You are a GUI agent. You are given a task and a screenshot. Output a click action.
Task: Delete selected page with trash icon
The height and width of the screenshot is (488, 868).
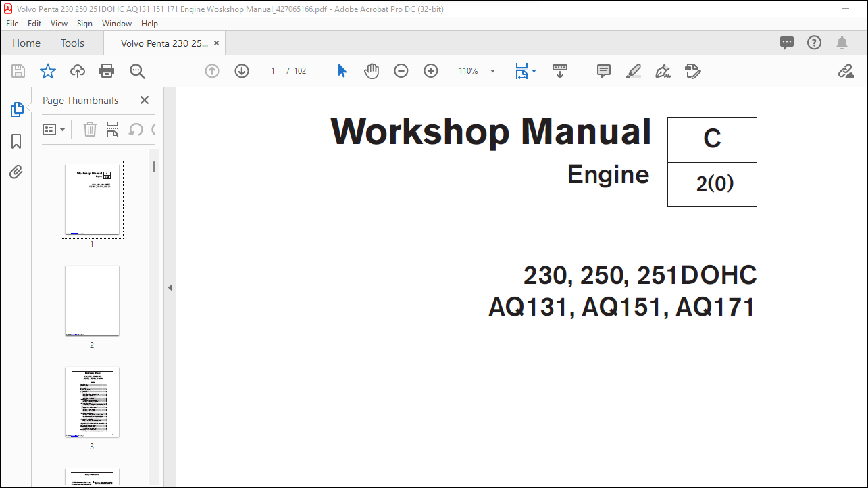tap(90, 129)
